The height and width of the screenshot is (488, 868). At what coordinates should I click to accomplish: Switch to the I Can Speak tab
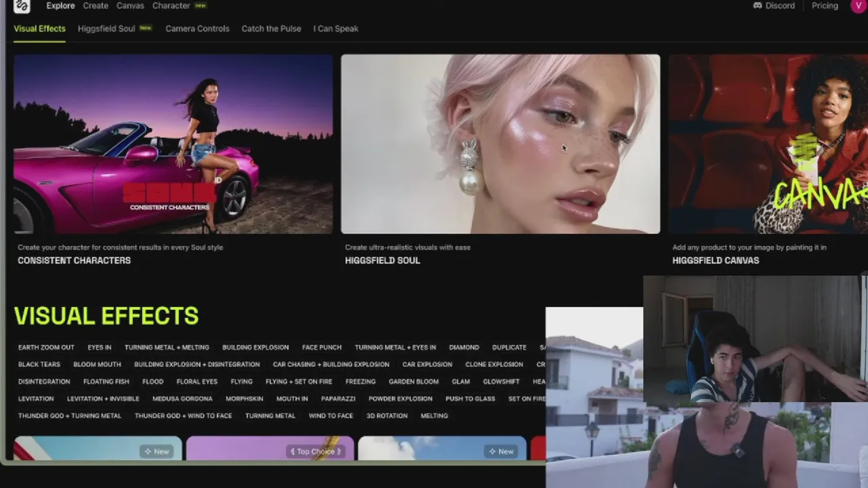(336, 28)
